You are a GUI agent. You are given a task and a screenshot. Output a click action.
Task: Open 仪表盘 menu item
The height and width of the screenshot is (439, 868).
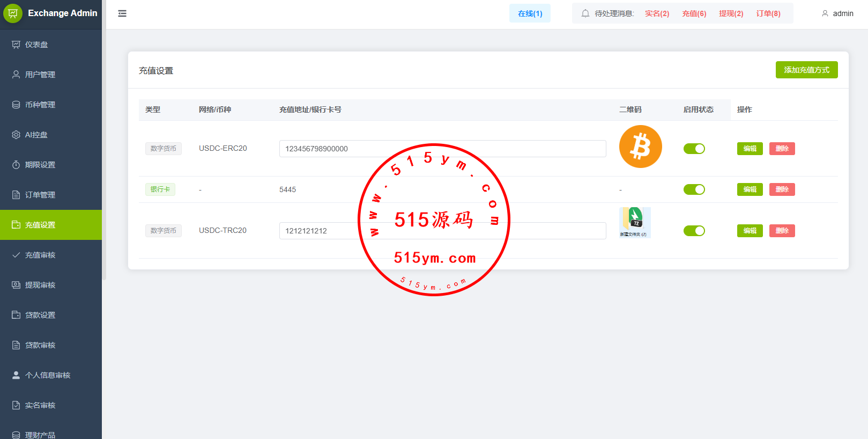51,45
